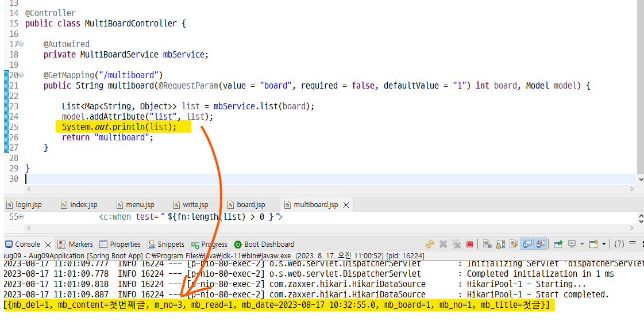Relaunch the Spring Boot app from Console toolbar
This screenshot has width=644, height=321.
[430, 244]
